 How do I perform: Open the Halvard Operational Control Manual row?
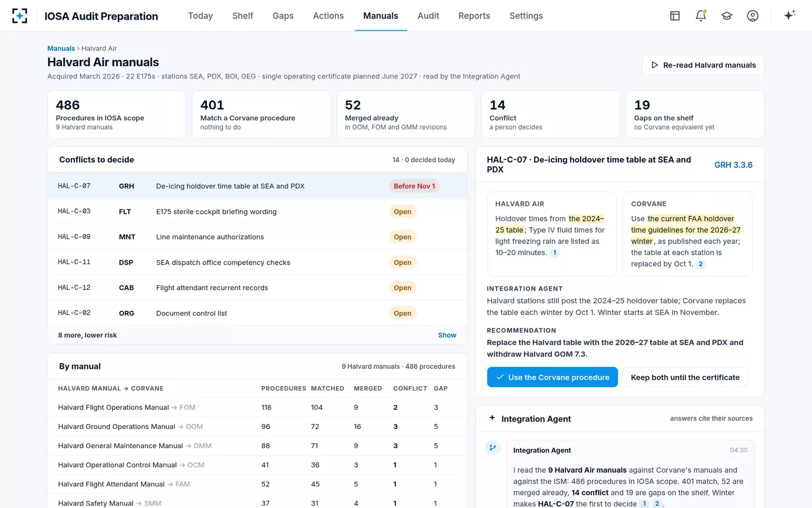(257, 465)
